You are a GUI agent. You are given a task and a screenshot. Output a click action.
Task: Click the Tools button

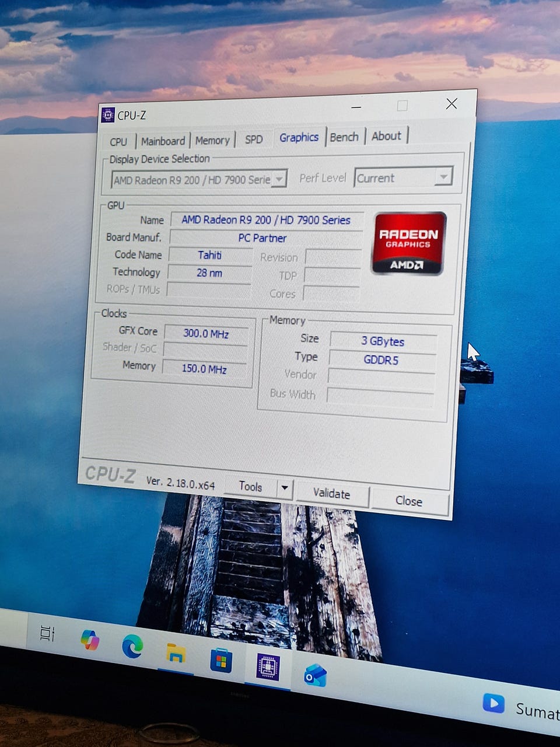point(250,486)
